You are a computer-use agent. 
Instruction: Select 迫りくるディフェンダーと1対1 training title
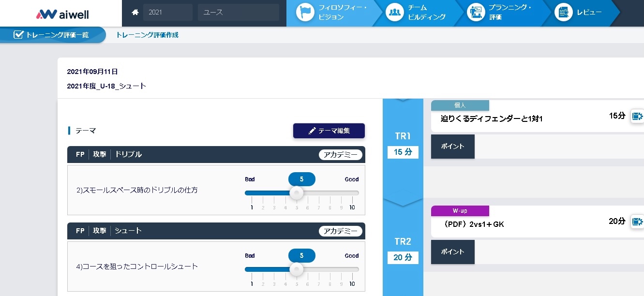pyautogui.click(x=492, y=118)
